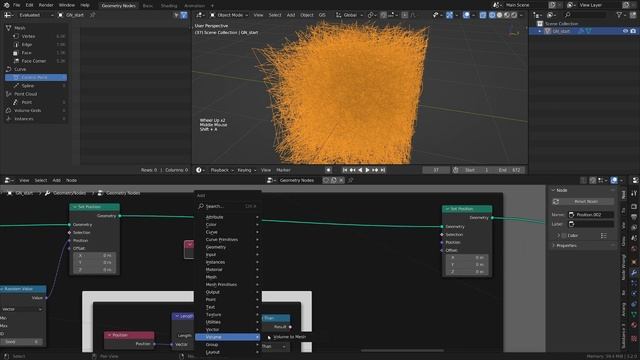Open the Volume submenu in Add menu
Image resolution: width=640 pixels, height=360 pixels.
click(227, 337)
